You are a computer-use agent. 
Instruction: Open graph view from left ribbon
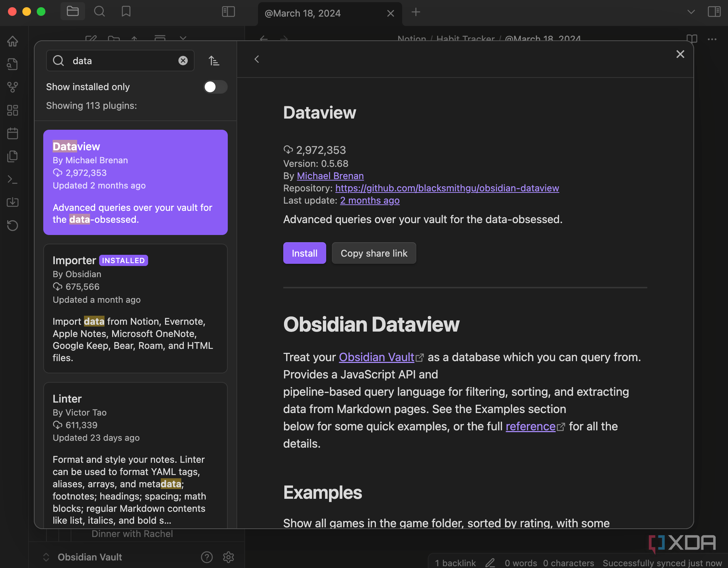pos(13,87)
